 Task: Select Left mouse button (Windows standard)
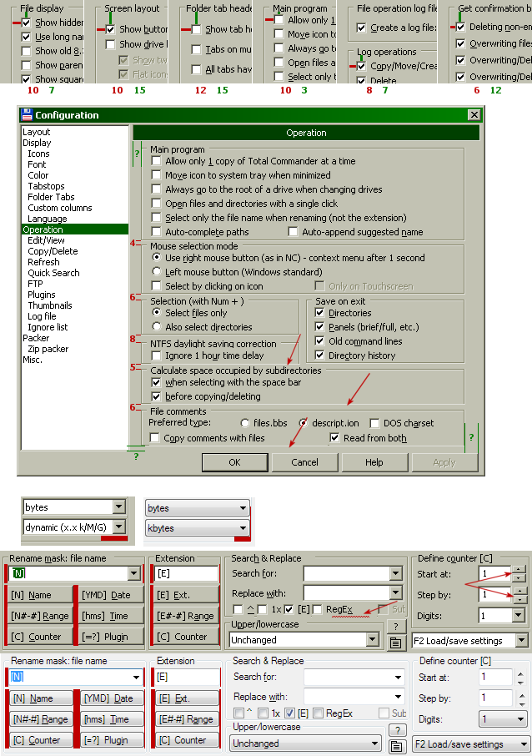coord(156,271)
